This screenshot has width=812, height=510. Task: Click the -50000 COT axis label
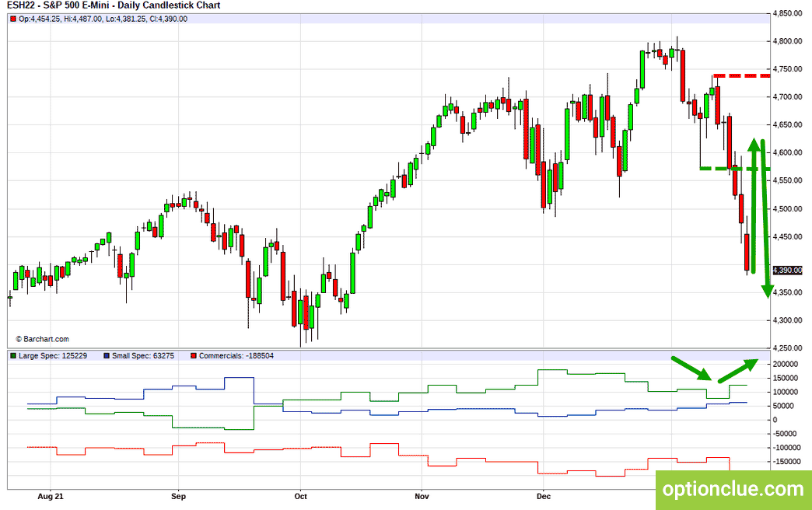[x=785, y=434]
